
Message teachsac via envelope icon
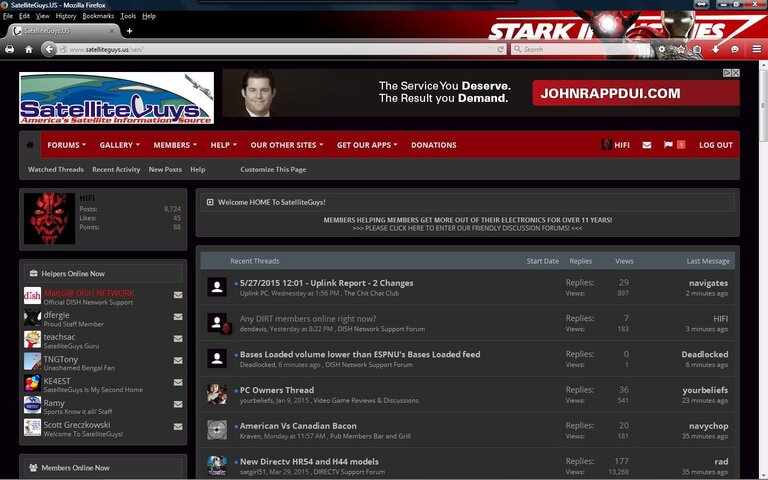[x=178, y=338]
